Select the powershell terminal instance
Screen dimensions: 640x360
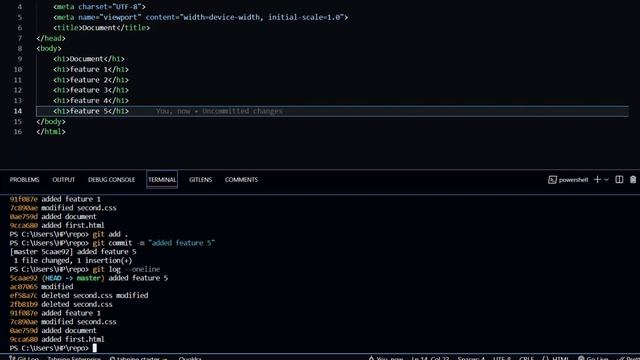[x=568, y=180]
